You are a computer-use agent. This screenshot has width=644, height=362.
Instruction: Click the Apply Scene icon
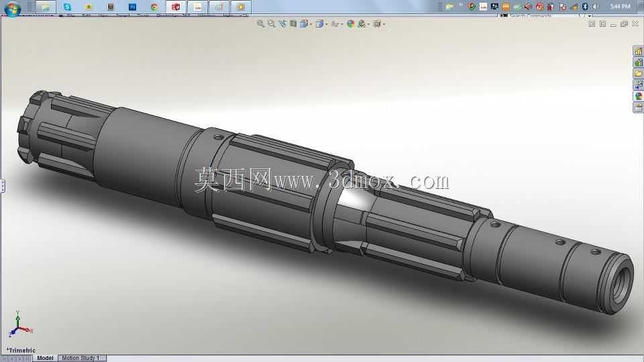(x=362, y=24)
